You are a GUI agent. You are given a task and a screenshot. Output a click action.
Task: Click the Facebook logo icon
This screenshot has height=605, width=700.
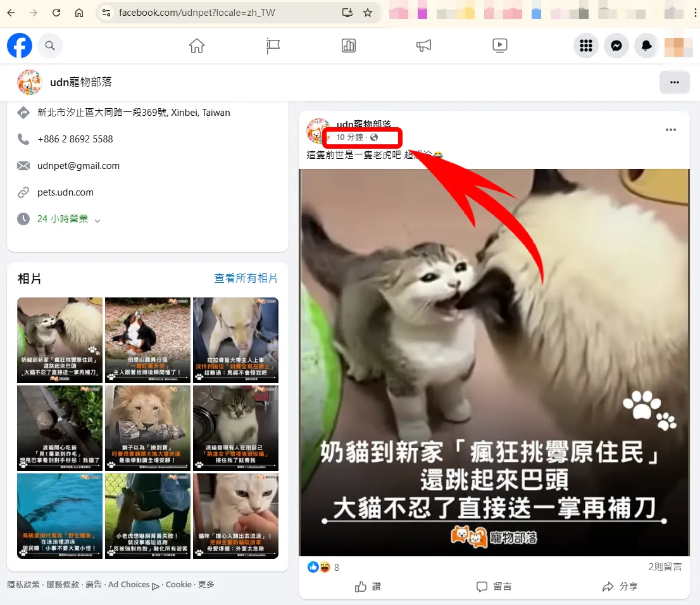pos(20,45)
